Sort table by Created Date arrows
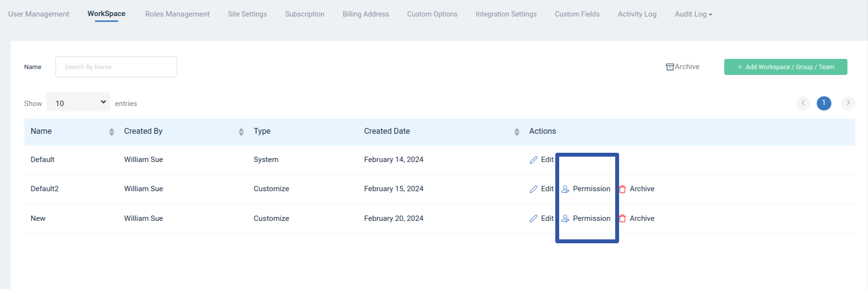The image size is (868, 289). pyautogui.click(x=517, y=131)
